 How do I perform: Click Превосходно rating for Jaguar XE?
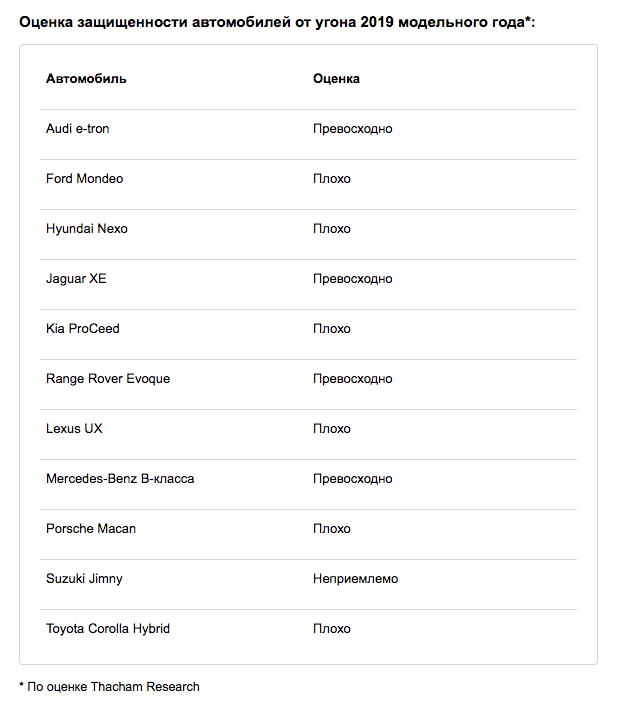[x=352, y=279]
